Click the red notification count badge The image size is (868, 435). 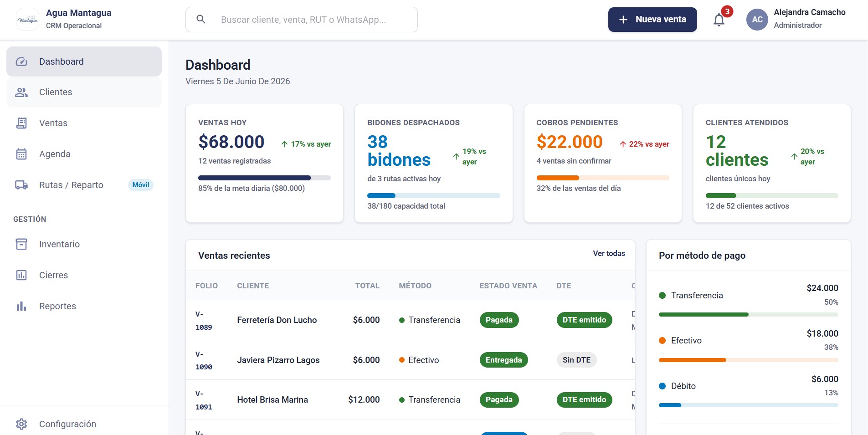[727, 11]
